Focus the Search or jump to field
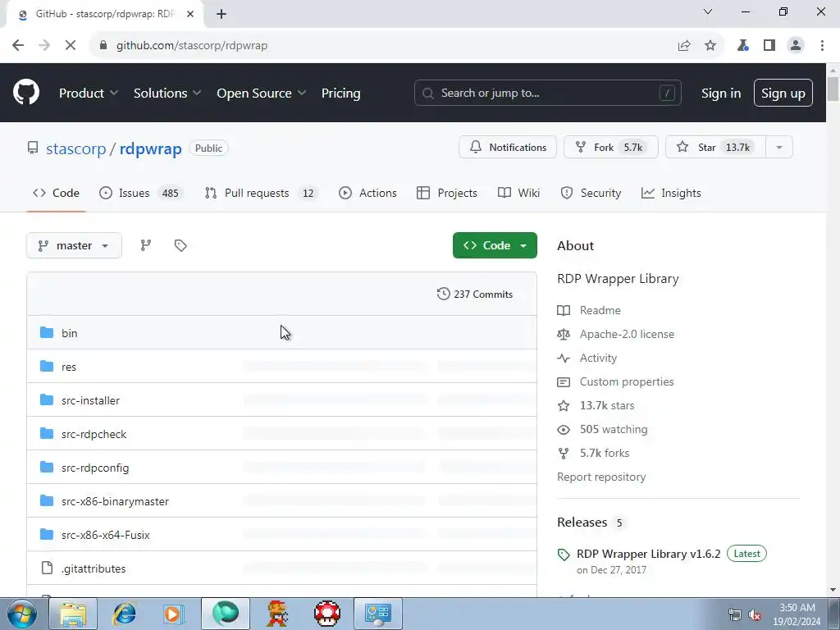 pyautogui.click(x=547, y=94)
